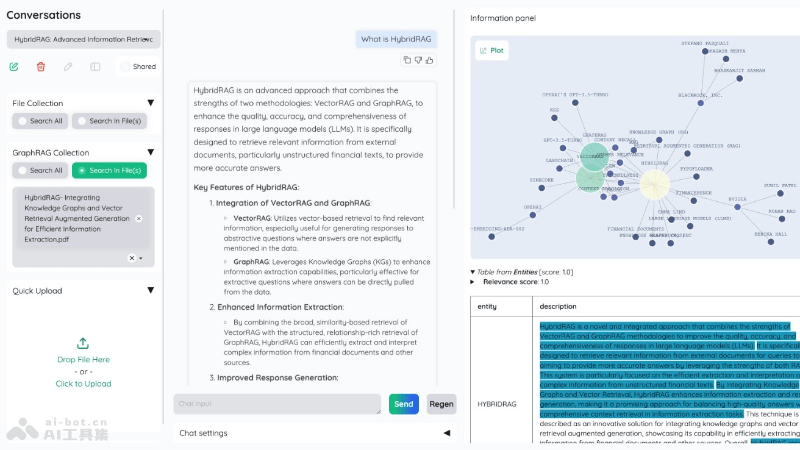Click the thumbs down feedback icon
Viewport: 800px width, 450px height.
pyautogui.click(x=418, y=60)
